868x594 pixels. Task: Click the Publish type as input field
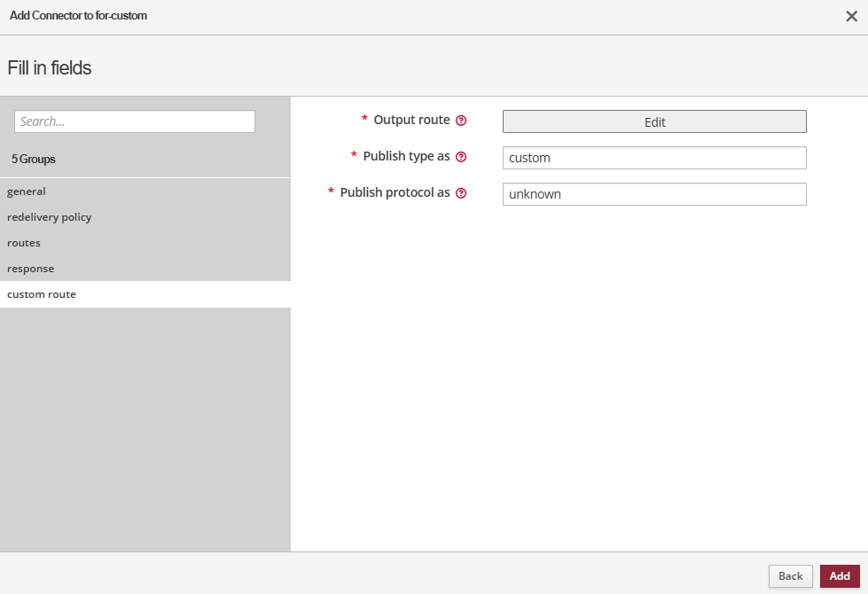(653, 158)
